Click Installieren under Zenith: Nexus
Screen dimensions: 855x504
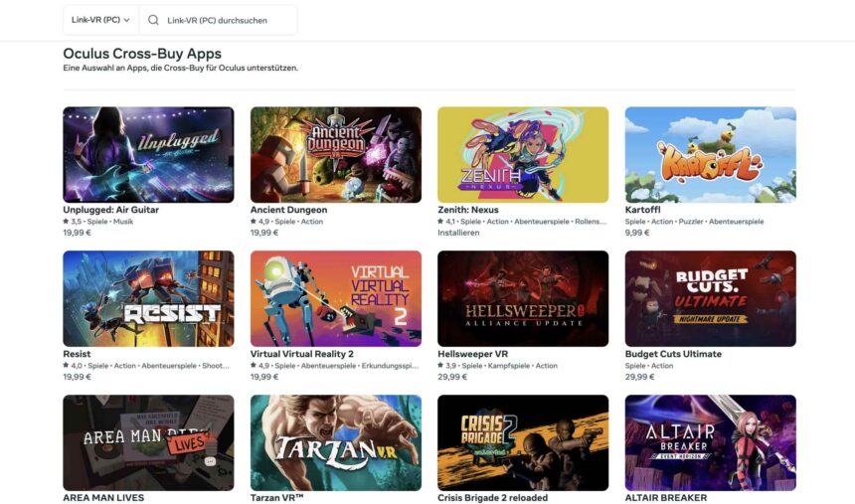click(458, 233)
